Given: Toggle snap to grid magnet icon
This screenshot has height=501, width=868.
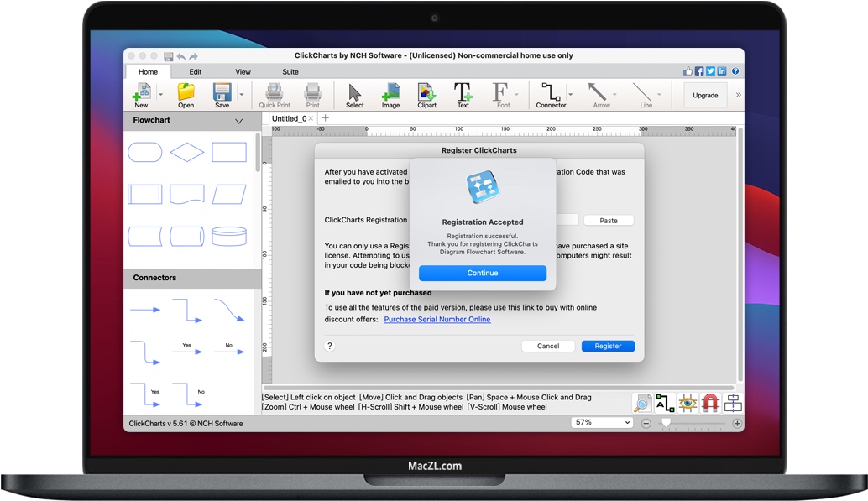Looking at the screenshot, I should [710, 403].
